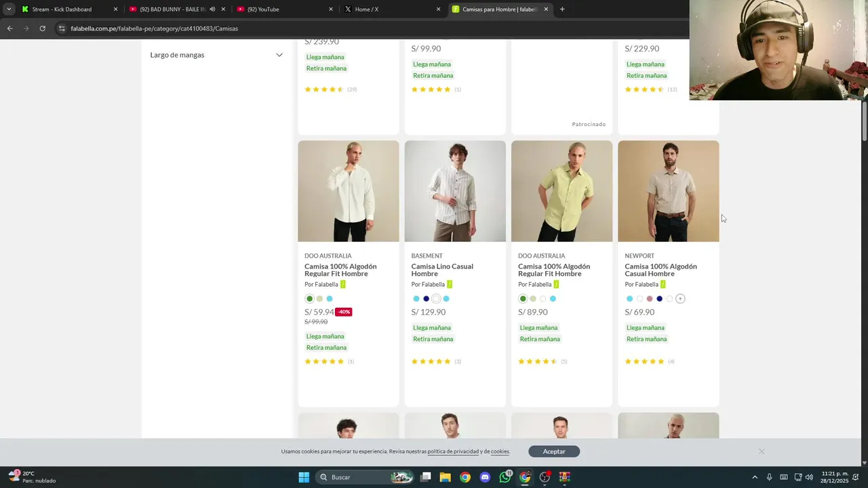
Task: Click the falabella.com.pe address bar
Action: coord(373,28)
